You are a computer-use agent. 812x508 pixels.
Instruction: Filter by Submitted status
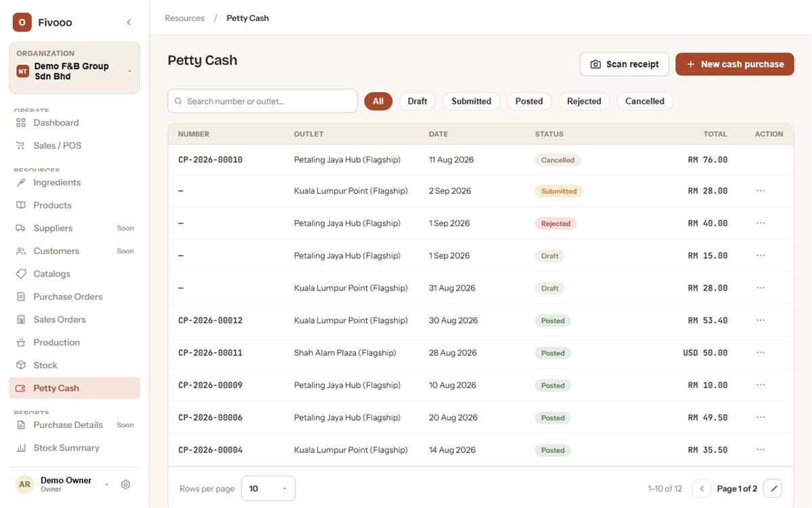[x=471, y=101]
